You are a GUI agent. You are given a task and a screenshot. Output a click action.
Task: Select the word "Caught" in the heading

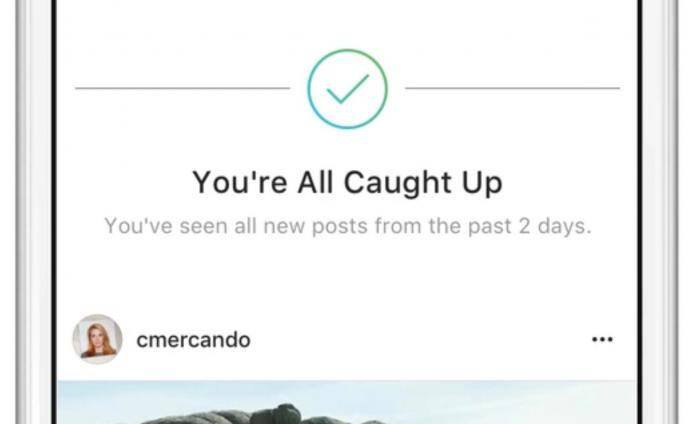[398, 182]
